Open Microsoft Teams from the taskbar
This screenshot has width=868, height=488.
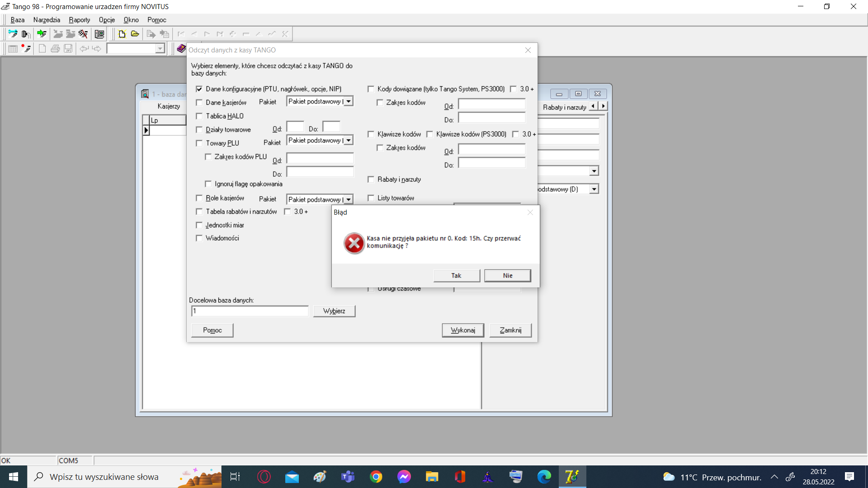click(x=348, y=477)
